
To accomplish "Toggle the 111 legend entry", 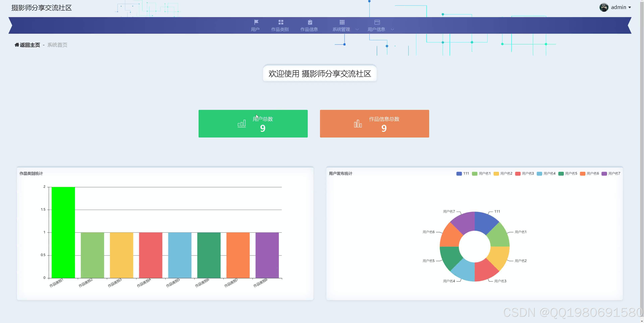I will [x=463, y=173].
